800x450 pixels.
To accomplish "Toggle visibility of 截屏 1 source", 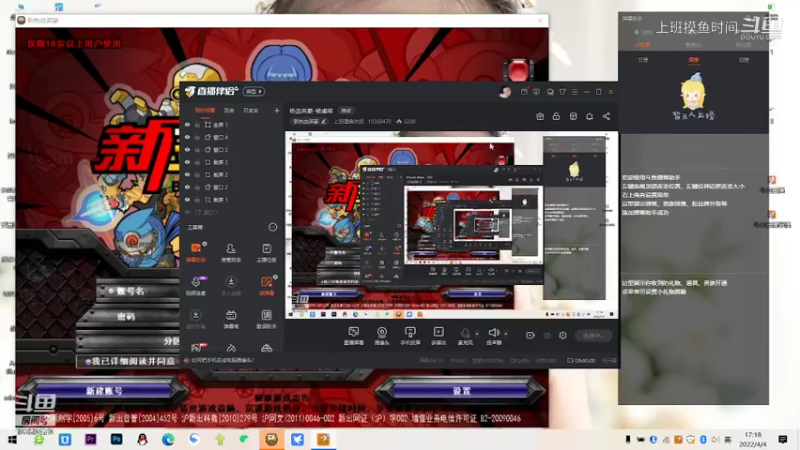I will coord(187,199).
